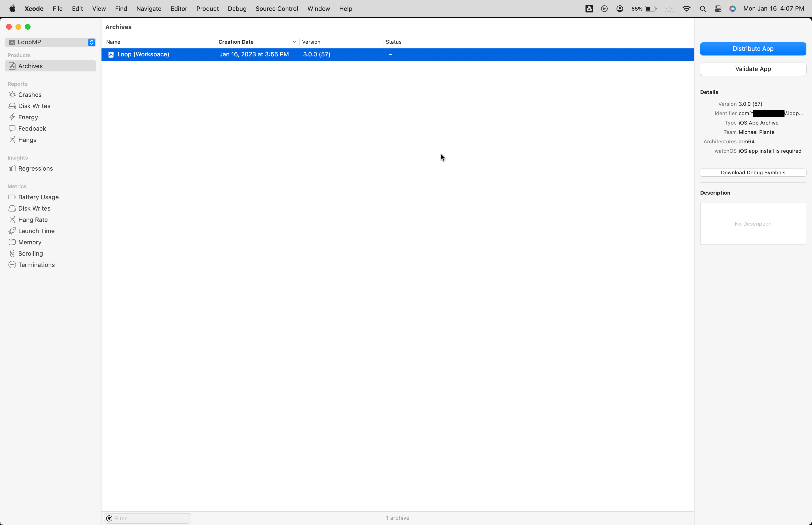Open the Feedback report
This screenshot has height=525, width=812.
pyautogui.click(x=51, y=128)
